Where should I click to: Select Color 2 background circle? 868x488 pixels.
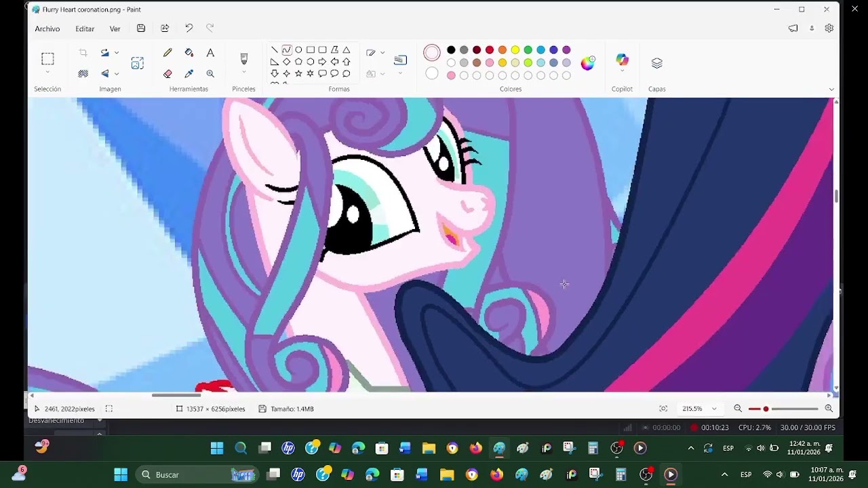[432, 73]
